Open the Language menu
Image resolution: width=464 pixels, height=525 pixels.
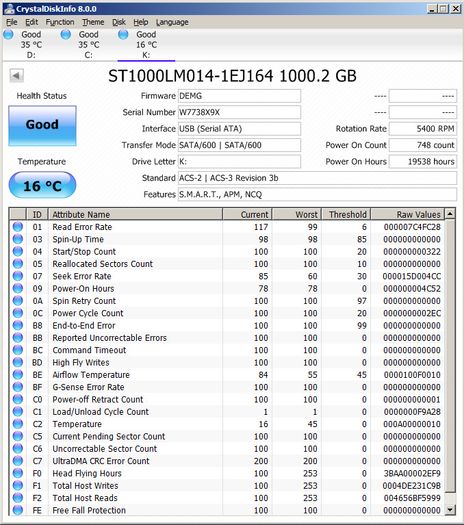click(x=172, y=22)
